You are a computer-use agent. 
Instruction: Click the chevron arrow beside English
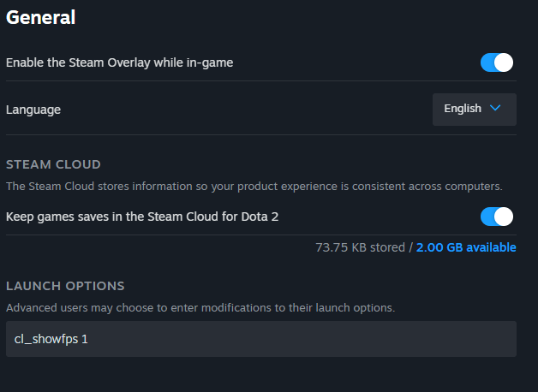(495, 110)
